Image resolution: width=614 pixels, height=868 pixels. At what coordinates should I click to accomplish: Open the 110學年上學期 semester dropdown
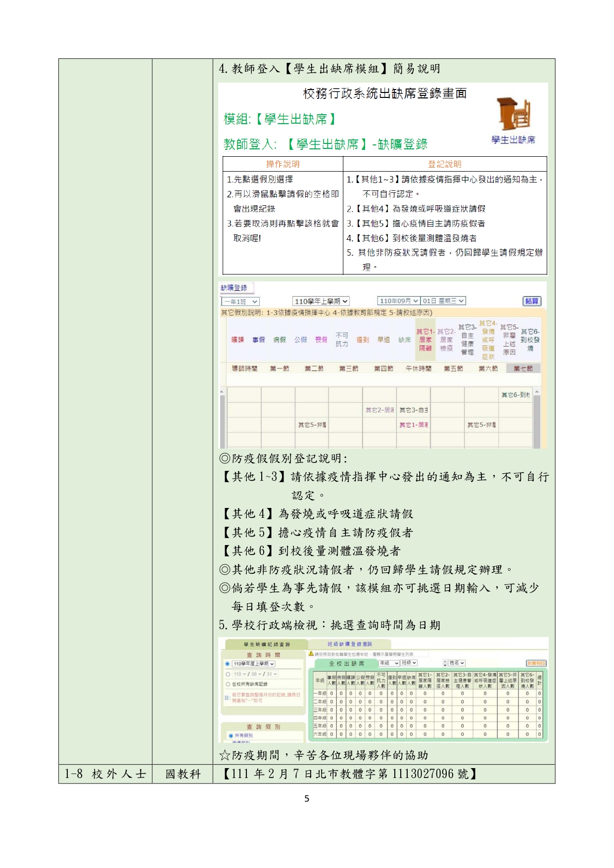(x=321, y=301)
